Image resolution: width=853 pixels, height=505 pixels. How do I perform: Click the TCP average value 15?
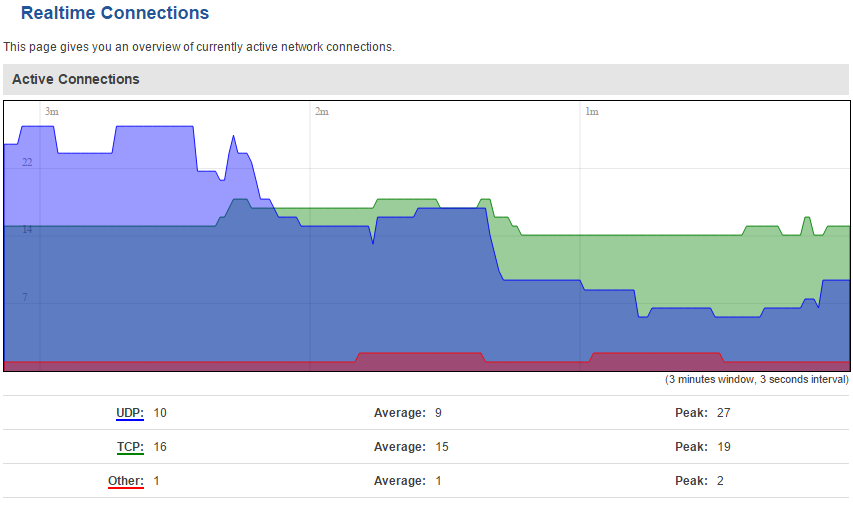coord(442,447)
